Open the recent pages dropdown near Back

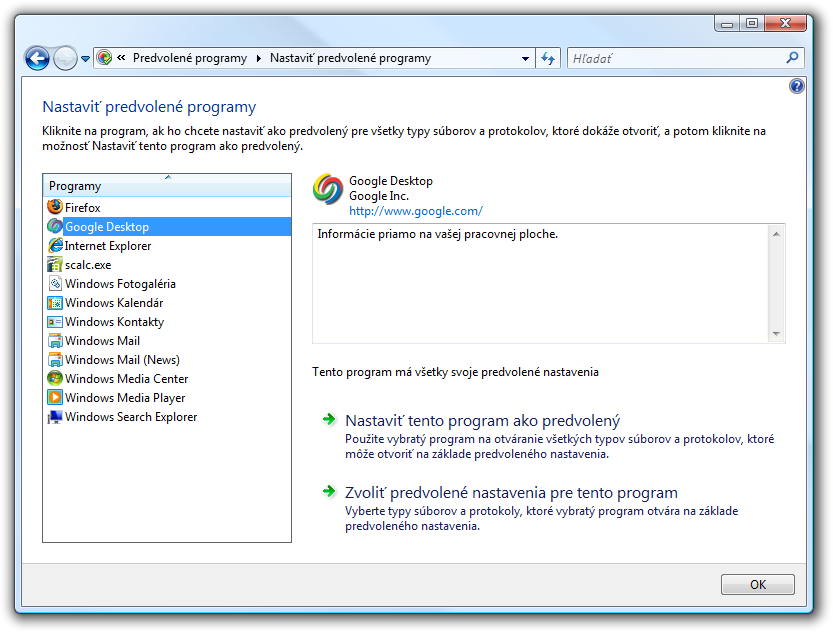pos(85,59)
